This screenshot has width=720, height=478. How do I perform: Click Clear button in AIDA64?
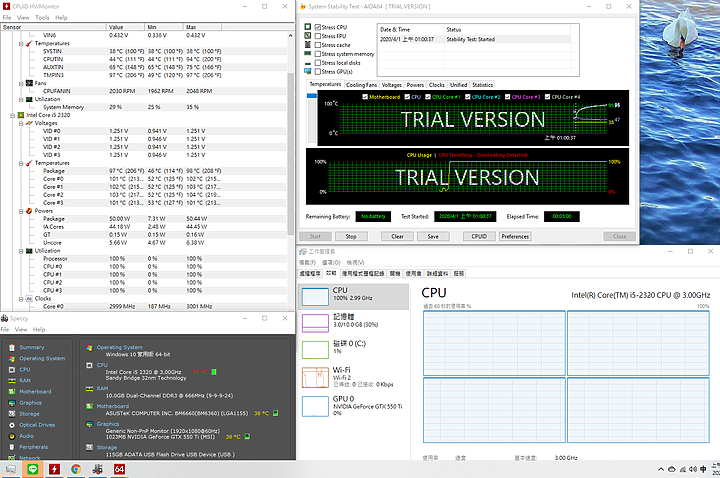pyautogui.click(x=398, y=236)
